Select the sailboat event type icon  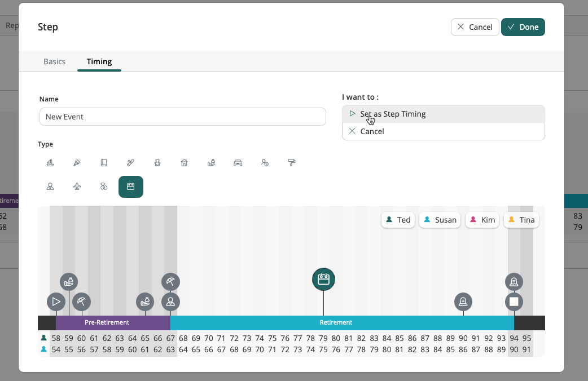click(50, 163)
